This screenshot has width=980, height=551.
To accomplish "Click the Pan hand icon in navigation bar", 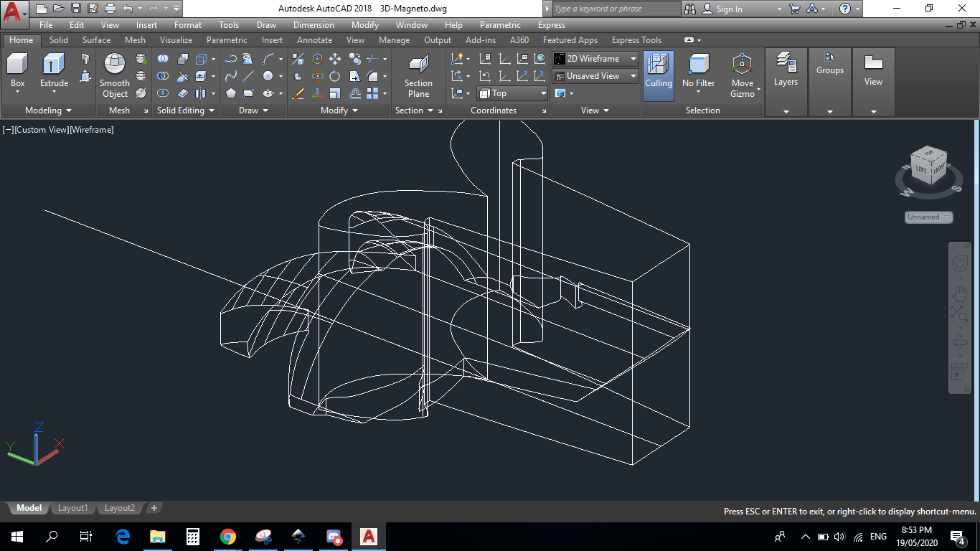I will 959,294.
